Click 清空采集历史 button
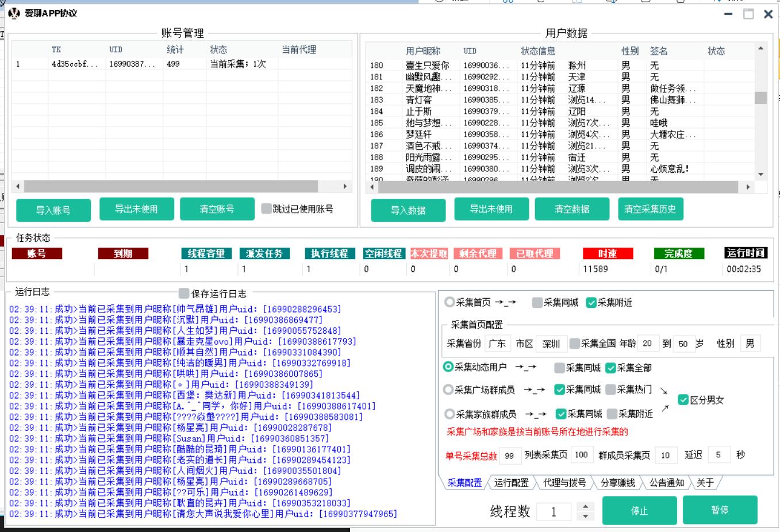The width and height of the screenshot is (780, 532). (x=650, y=209)
